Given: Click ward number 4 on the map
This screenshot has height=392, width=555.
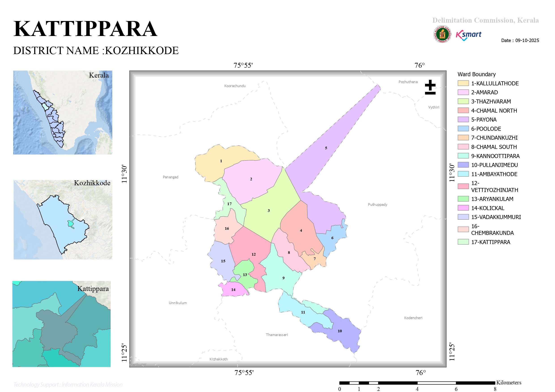Looking at the screenshot, I should 301,231.
